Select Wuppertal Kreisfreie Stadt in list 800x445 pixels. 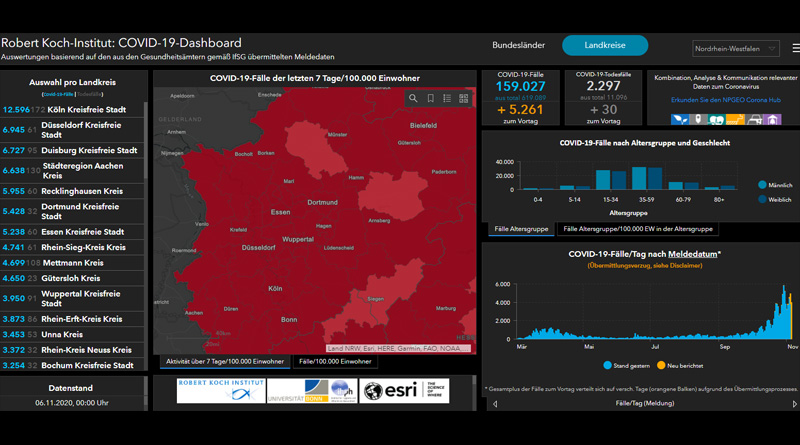coord(72,299)
